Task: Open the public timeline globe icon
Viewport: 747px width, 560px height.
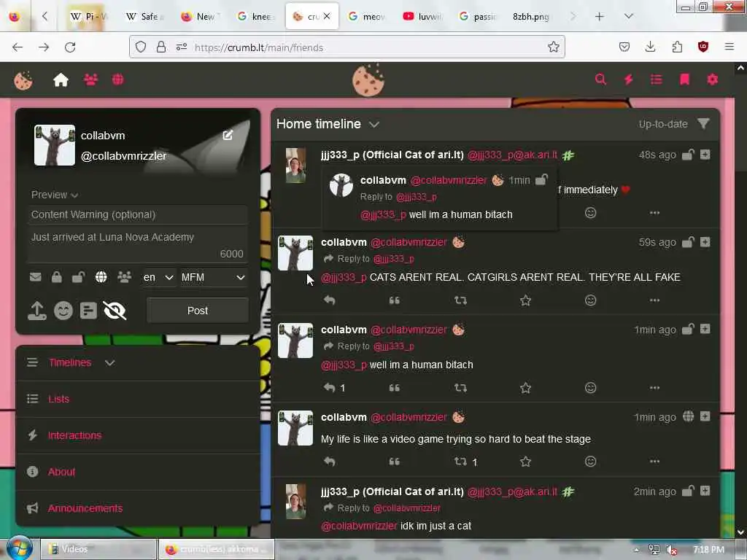Action: tap(117, 79)
